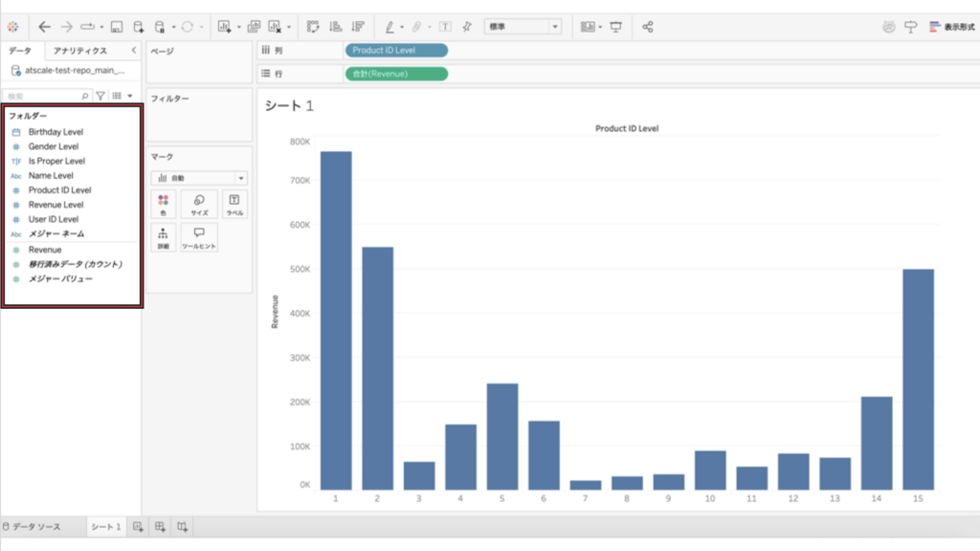This screenshot has height=551, width=980.
Task: Click the ラベル button on marks card
Action: [x=234, y=205]
